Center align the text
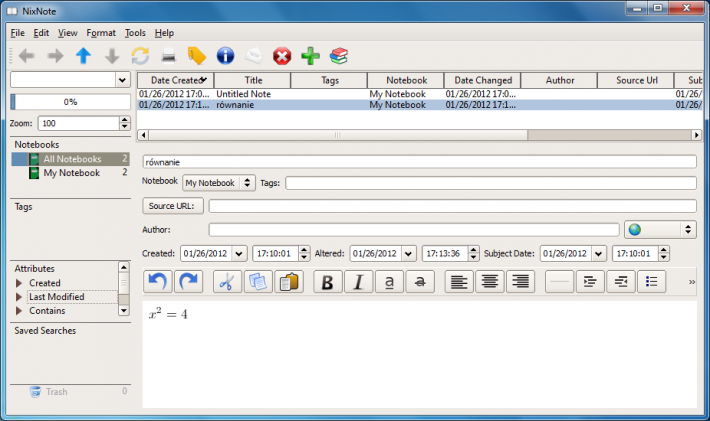The width and height of the screenshot is (710, 421). coord(489,282)
